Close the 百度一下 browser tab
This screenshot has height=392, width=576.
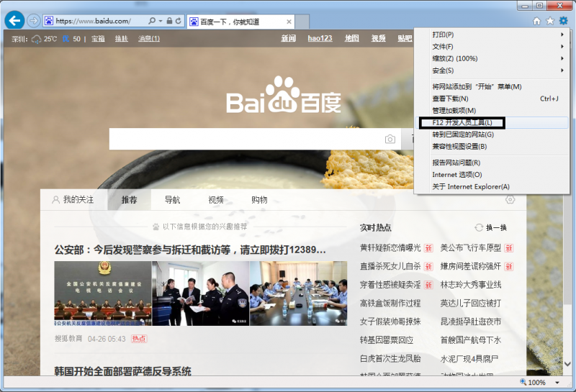tap(289, 22)
